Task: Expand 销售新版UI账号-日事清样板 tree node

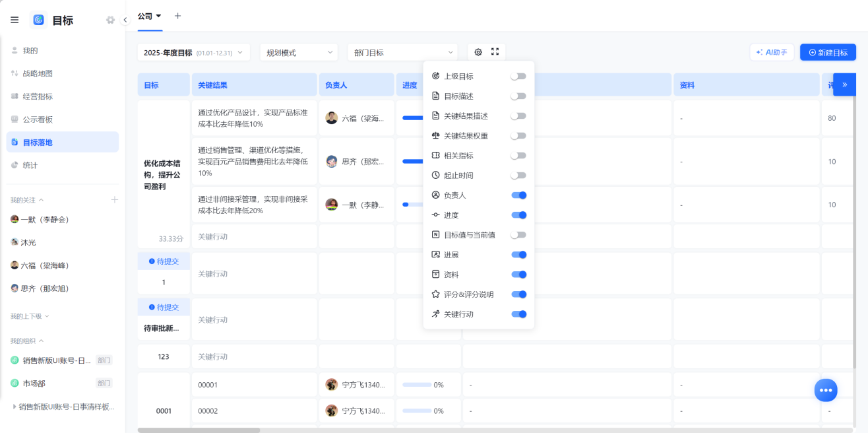Action: 15,407
